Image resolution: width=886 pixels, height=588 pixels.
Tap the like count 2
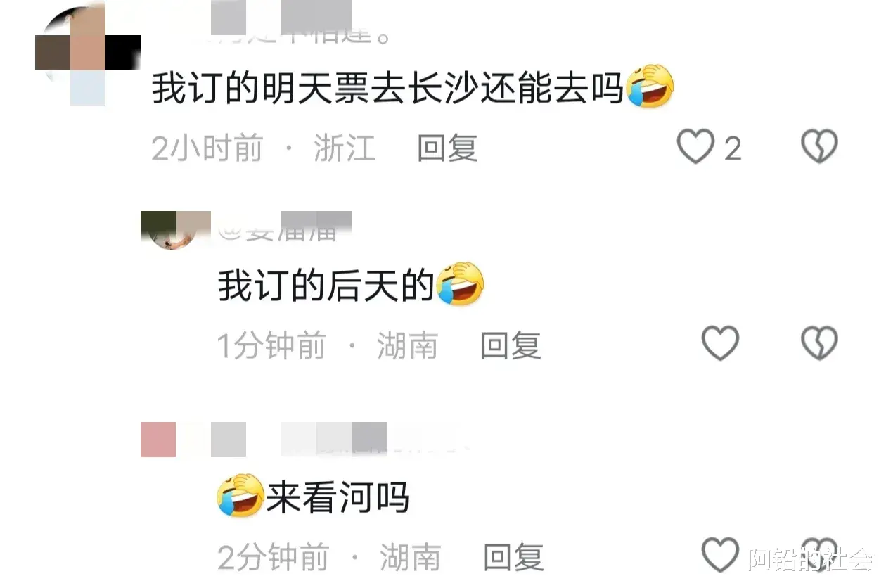tap(733, 148)
